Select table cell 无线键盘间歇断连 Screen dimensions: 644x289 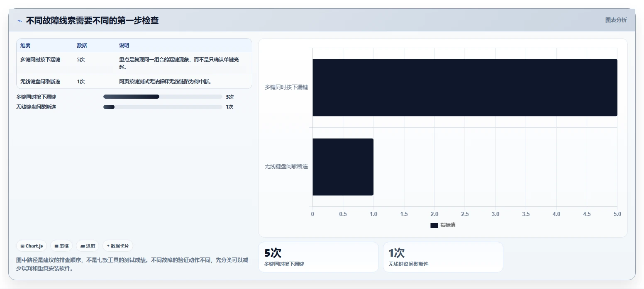(40, 82)
